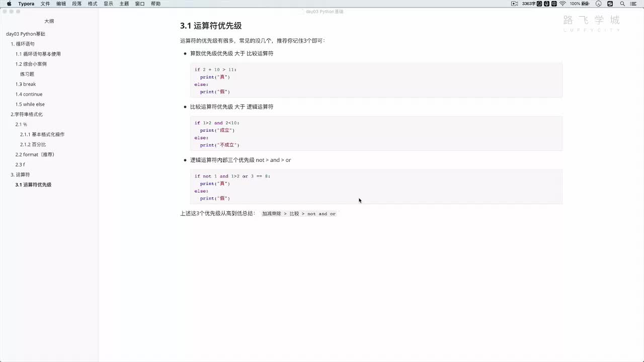Image resolution: width=644 pixels, height=362 pixels.
Task: Click the battery status icon
Action: 586,4
